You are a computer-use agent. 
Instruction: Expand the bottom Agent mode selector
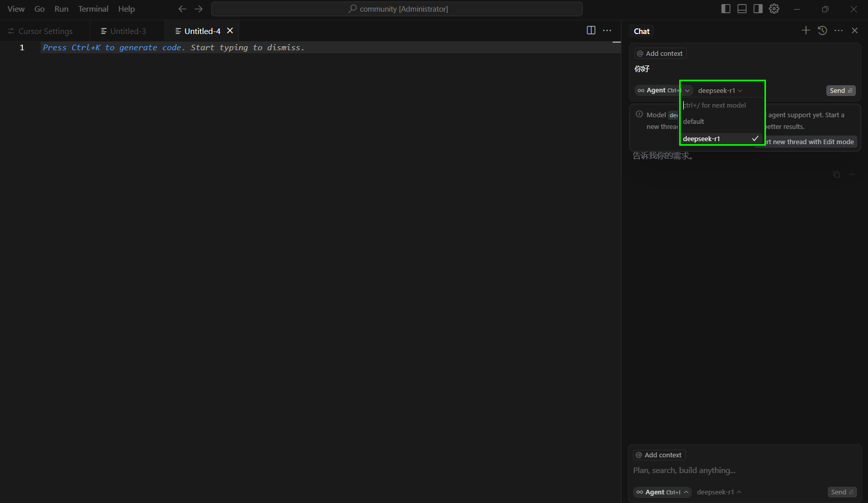[x=662, y=492]
